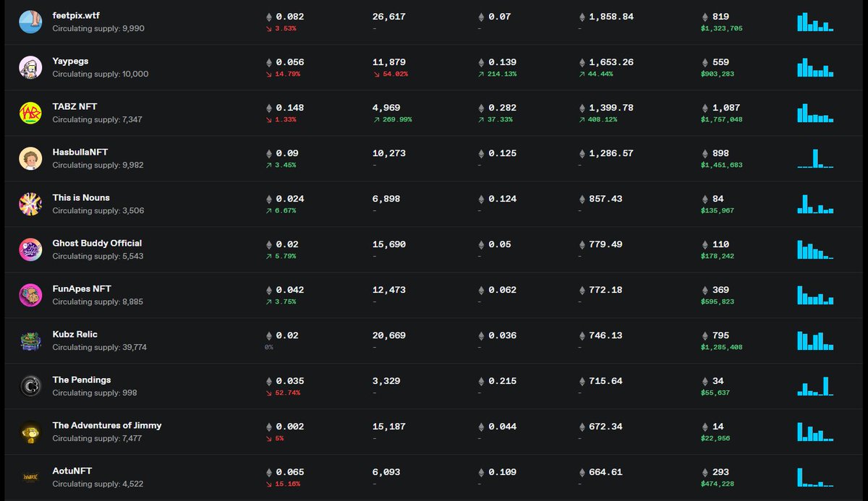Screen dimensions: 868x501
Task: View the Yaypegs volume bar chart
Action: (815, 68)
